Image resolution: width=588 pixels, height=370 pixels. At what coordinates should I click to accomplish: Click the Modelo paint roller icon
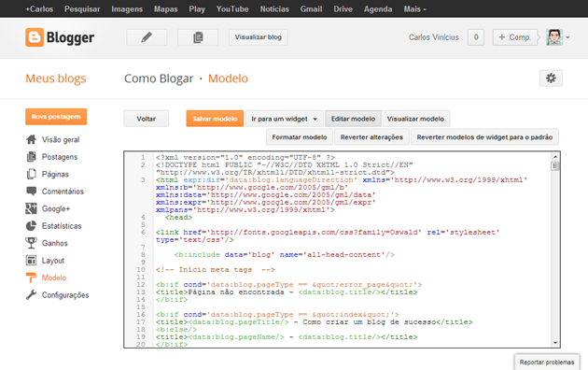click(x=31, y=277)
